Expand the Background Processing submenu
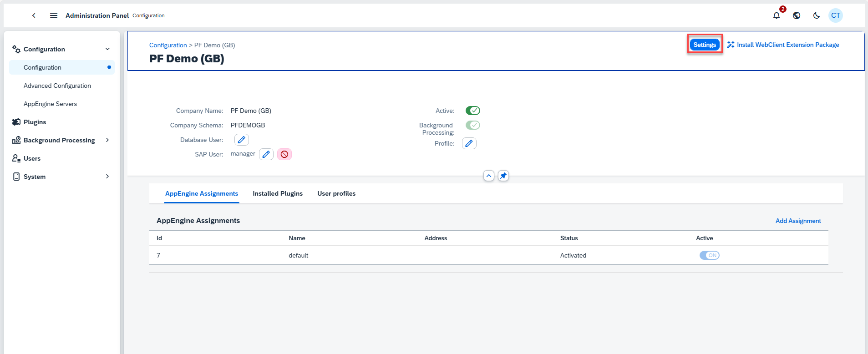Viewport: 868px width, 354px height. pos(107,140)
